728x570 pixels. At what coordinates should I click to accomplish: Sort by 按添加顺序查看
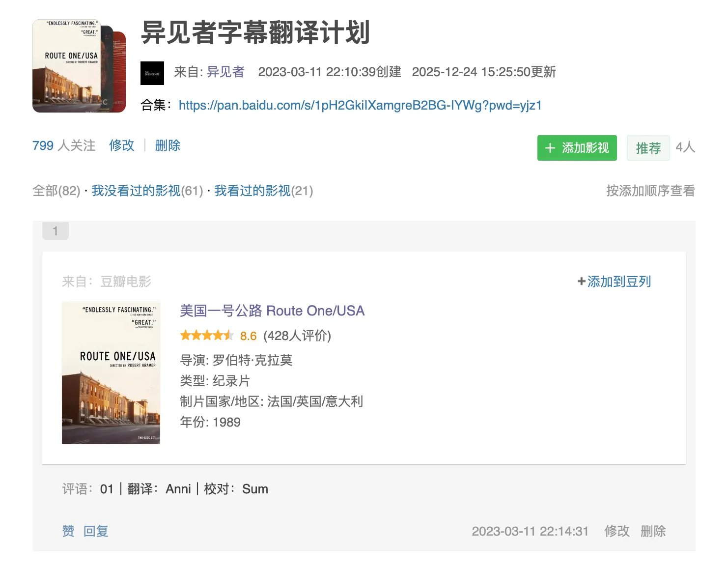click(650, 191)
